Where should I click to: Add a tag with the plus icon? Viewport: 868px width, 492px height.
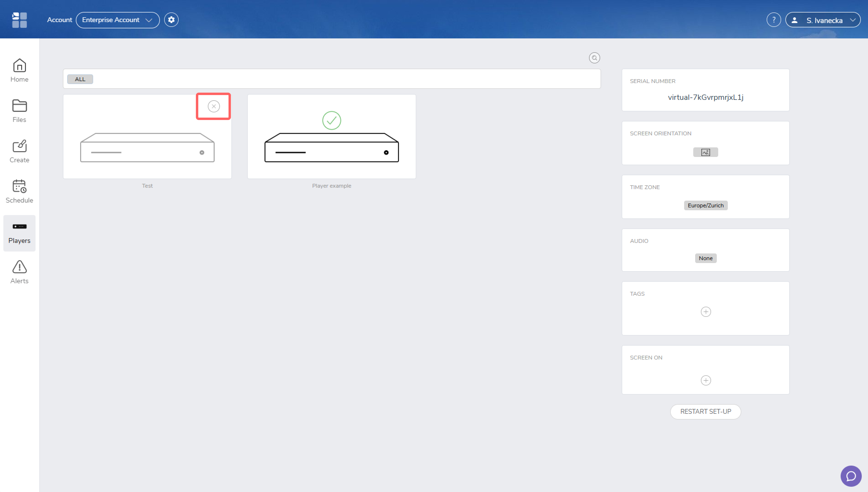(x=705, y=312)
